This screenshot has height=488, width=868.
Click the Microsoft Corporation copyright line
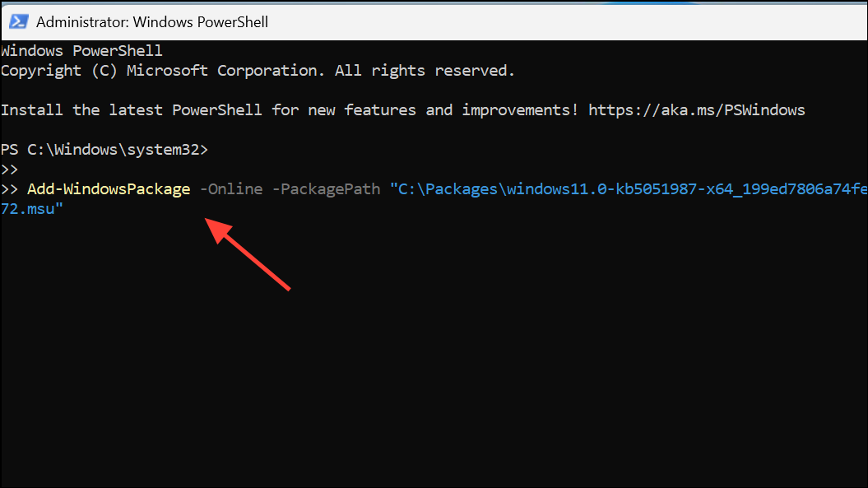pyautogui.click(x=258, y=71)
